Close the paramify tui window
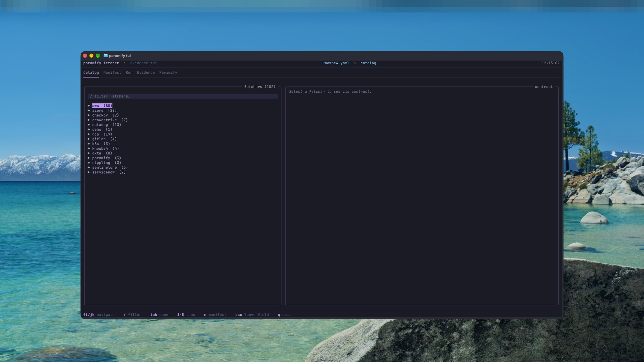Viewport: 644px width, 362px height. pos(85,56)
